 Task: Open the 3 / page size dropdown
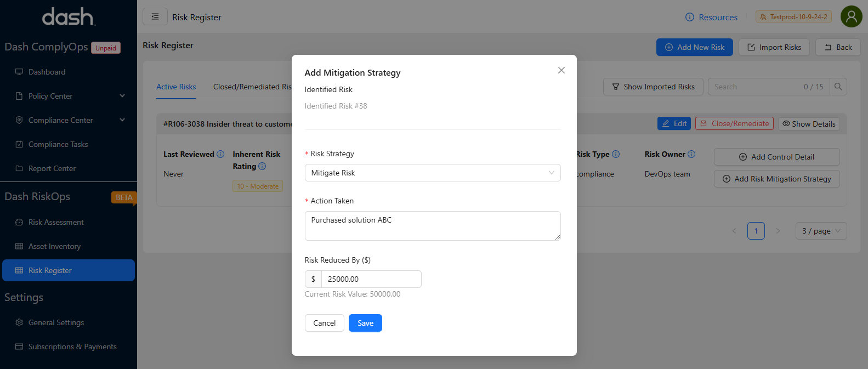821,231
